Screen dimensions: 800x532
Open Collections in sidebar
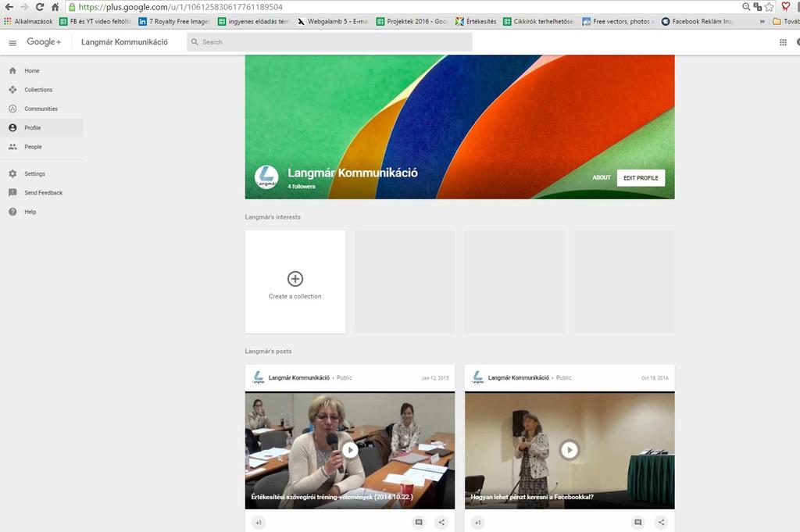[x=42, y=90]
